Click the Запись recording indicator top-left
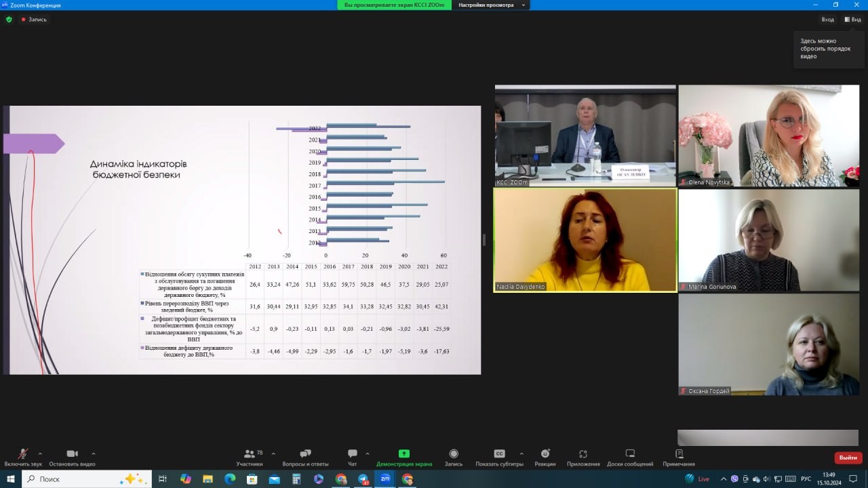This screenshot has width=868, height=488. (x=34, y=20)
